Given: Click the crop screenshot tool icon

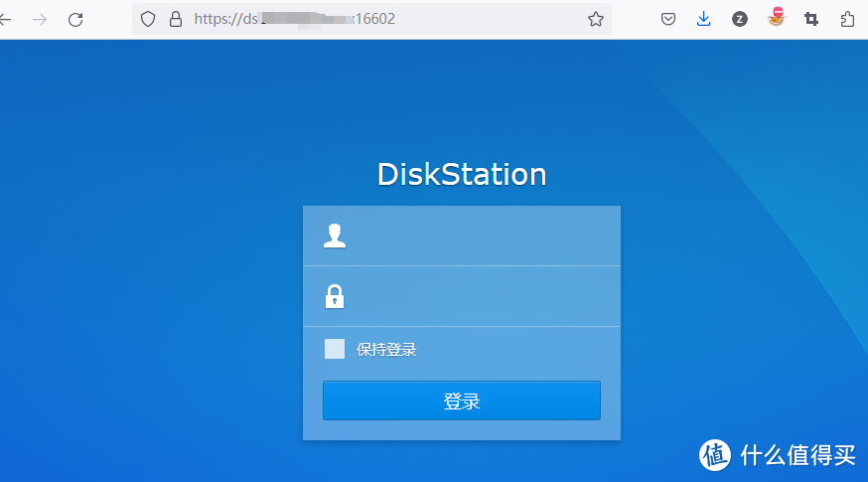Looking at the screenshot, I should (811, 20).
